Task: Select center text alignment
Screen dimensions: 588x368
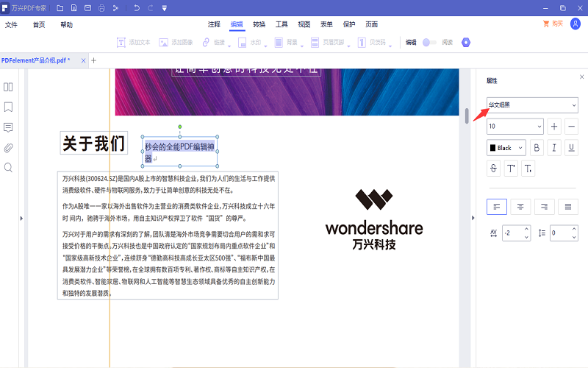Action: (520, 207)
